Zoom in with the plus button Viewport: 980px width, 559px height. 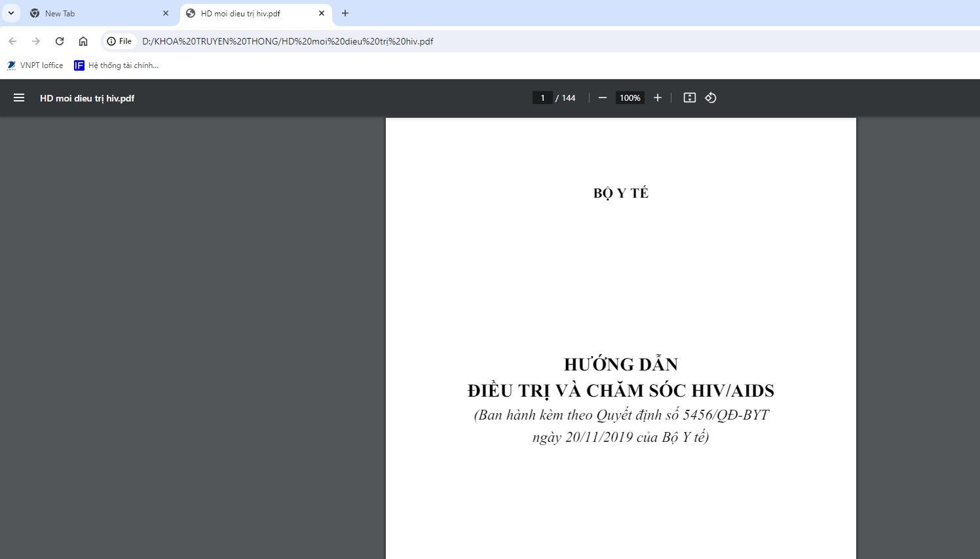(658, 98)
